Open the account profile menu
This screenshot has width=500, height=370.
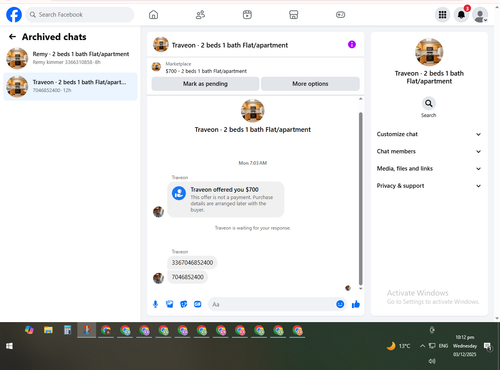click(x=480, y=15)
